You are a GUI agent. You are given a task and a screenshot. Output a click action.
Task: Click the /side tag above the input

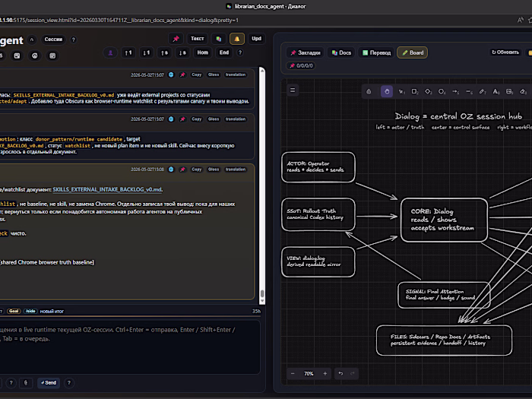(30, 311)
